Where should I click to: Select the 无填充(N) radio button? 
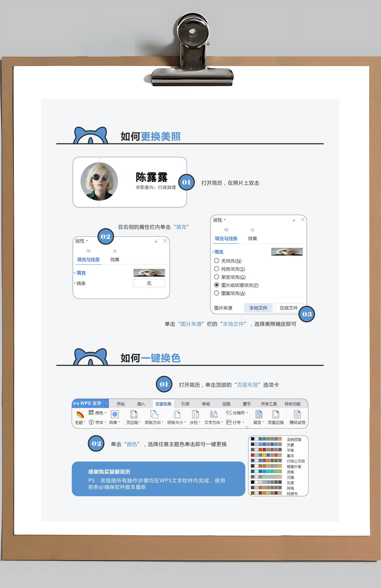216,261
